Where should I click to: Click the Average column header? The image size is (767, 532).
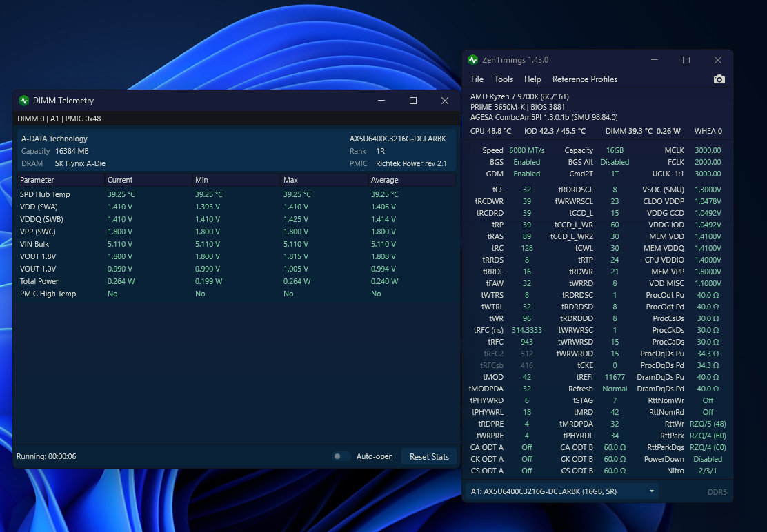pyautogui.click(x=412, y=180)
